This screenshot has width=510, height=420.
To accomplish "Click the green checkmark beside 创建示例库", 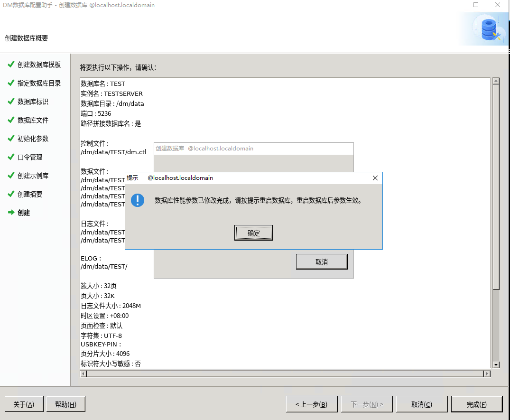I will pos(11,176).
